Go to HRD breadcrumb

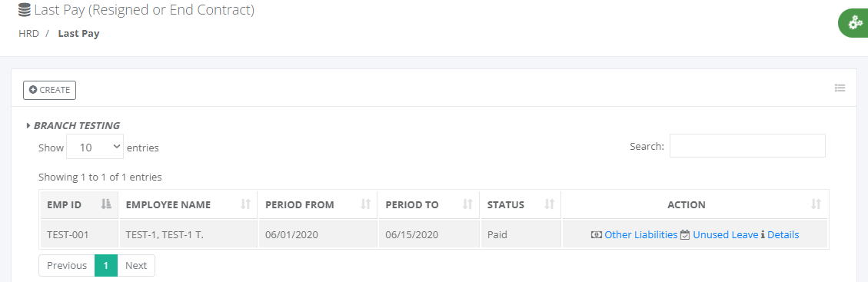(x=28, y=33)
